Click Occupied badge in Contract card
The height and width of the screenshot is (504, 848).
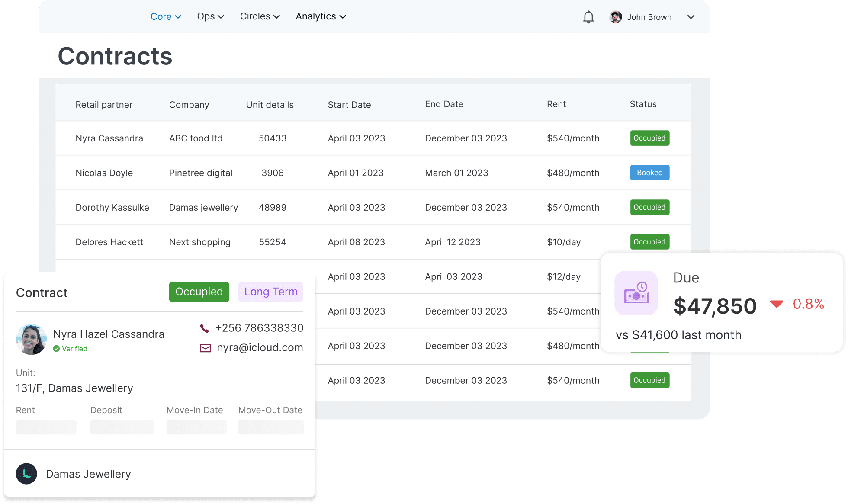pyautogui.click(x=199, y=292)
